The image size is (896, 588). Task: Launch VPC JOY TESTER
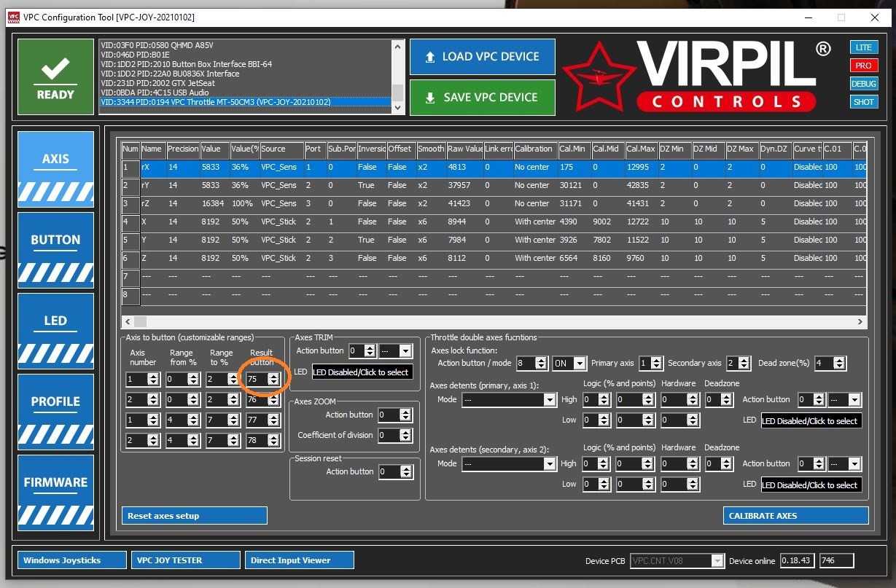[186, 560]
